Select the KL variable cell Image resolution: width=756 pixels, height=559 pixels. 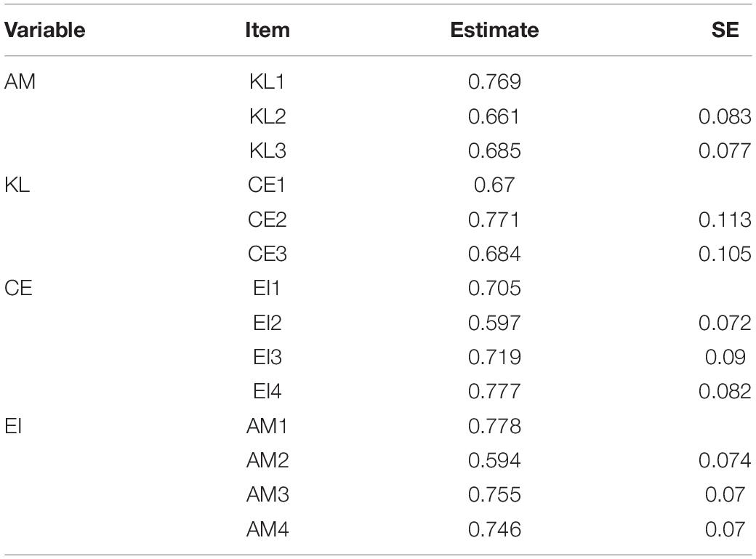(17, 184)
